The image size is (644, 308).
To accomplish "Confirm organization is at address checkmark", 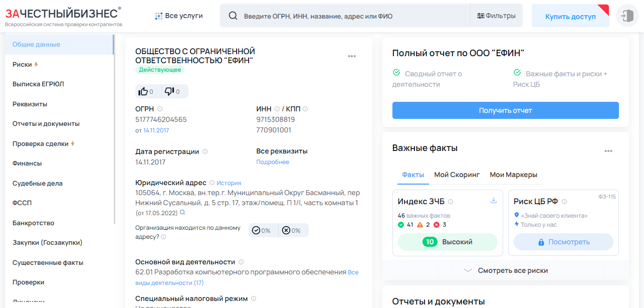I will point(256,230).
